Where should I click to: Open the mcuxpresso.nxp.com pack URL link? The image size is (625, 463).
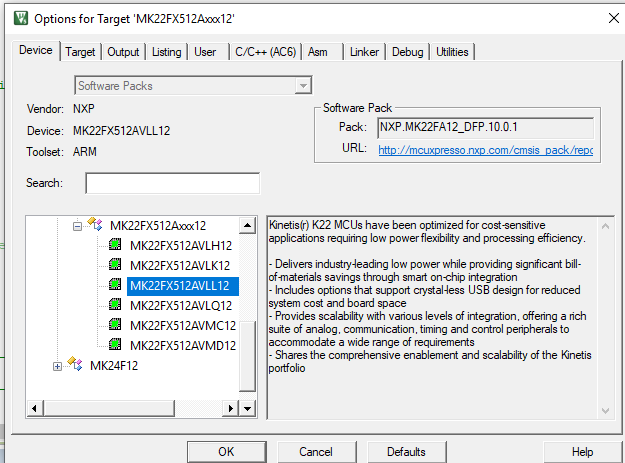(485, 150)
